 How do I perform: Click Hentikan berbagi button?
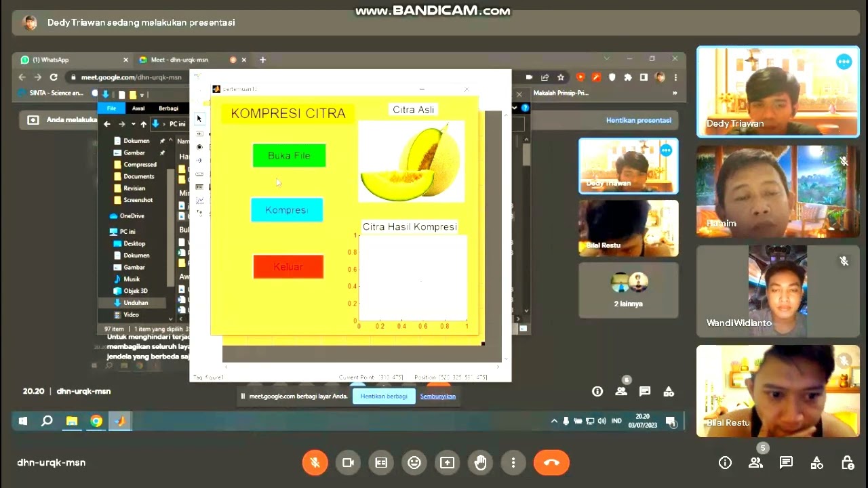click(384, 396)
